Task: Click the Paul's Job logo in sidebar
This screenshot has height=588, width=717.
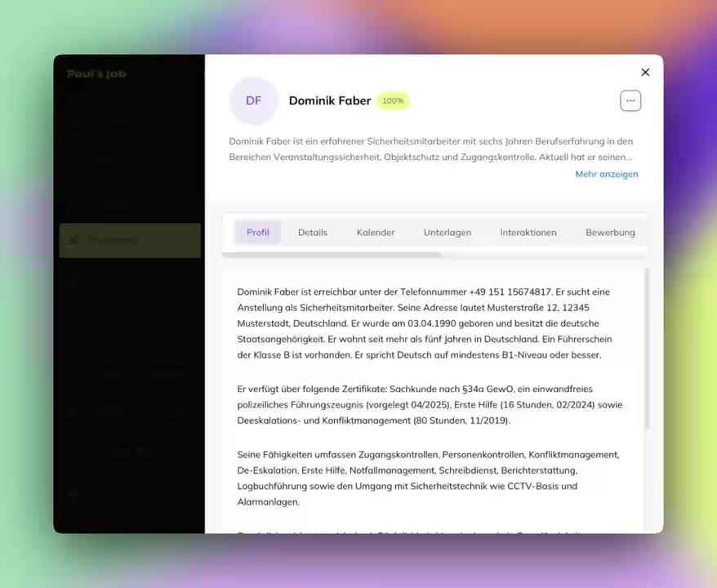Action: tap(96, 73)
